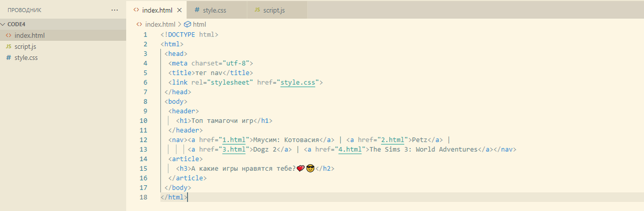The width and height of the screenshot is (644, 211).
Task: Click the heading text 'Топ тамагочи игр'
Action: (x=222, y=121)
